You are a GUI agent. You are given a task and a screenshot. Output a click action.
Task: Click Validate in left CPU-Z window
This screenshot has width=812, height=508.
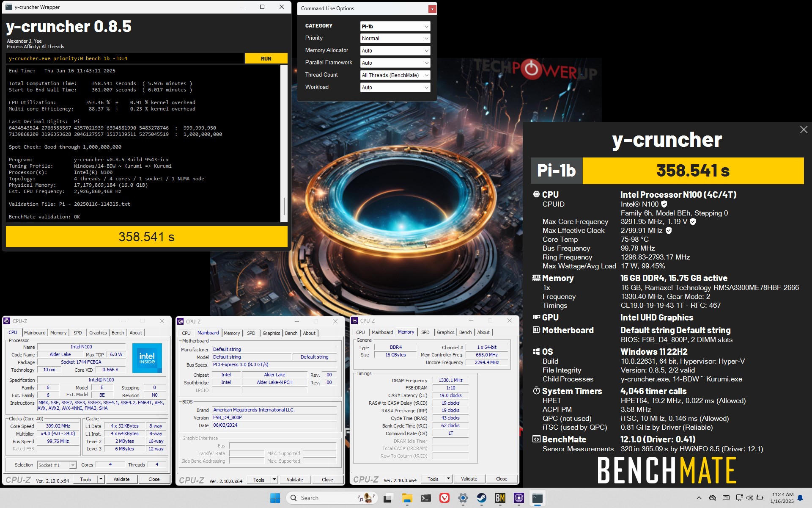(x=121, y=480)
